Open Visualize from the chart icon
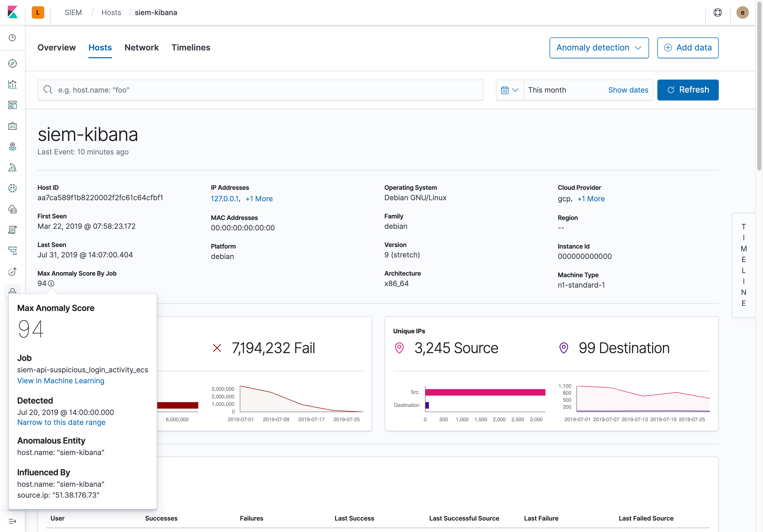Image resolution: width=763 pixels, height=532 pixels. pyautogui.click(x=12, y=84)
